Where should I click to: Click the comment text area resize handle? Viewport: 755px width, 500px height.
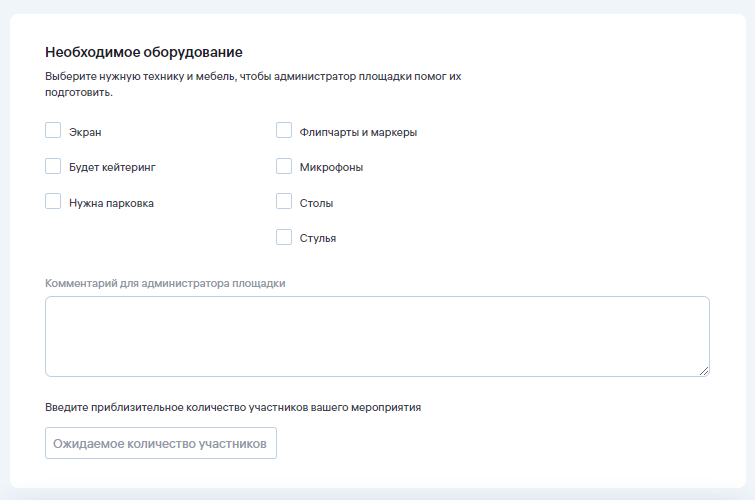(704, 371)
